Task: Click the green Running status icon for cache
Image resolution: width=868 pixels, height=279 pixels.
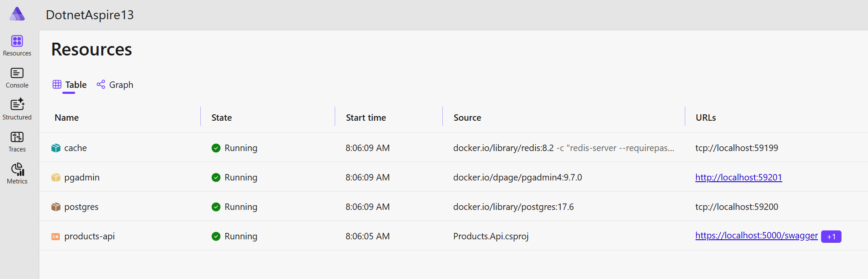Action: [x=216, y=148]
